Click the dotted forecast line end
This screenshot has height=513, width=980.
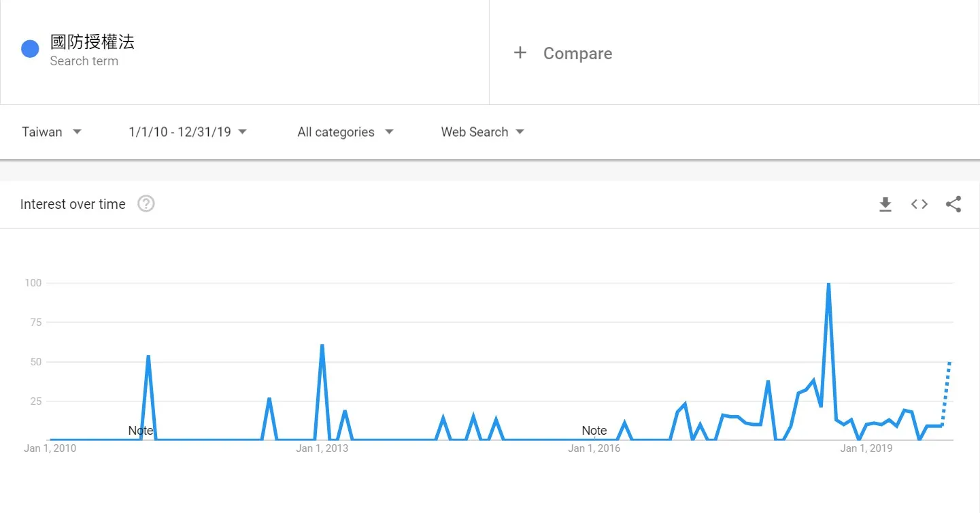click(949, 363)
